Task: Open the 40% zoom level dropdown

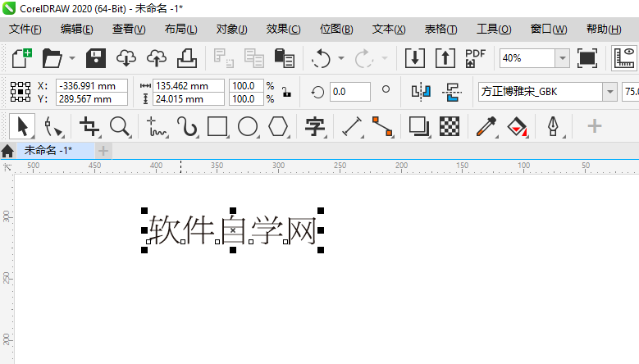Action: [x=563, y=58]
